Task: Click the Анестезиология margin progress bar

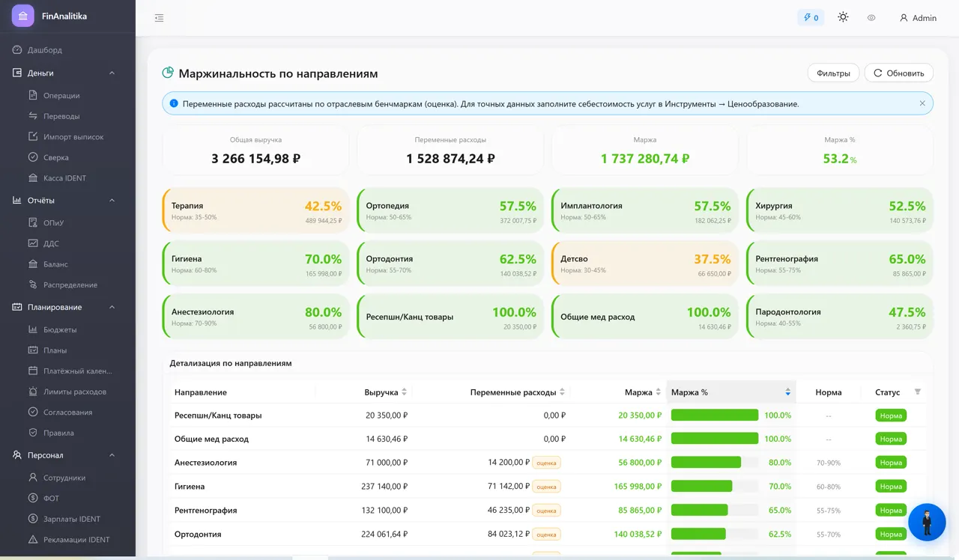Action: (x=715, y=463)
